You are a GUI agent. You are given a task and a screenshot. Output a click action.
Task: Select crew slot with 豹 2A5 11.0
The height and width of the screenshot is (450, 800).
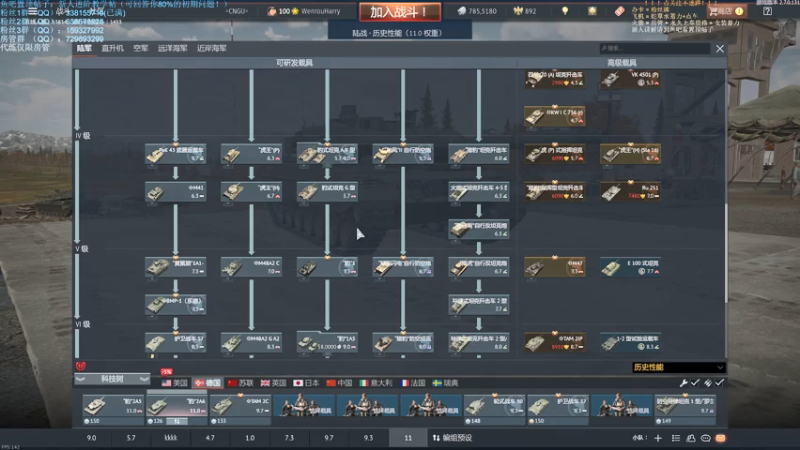click(113, 409)
